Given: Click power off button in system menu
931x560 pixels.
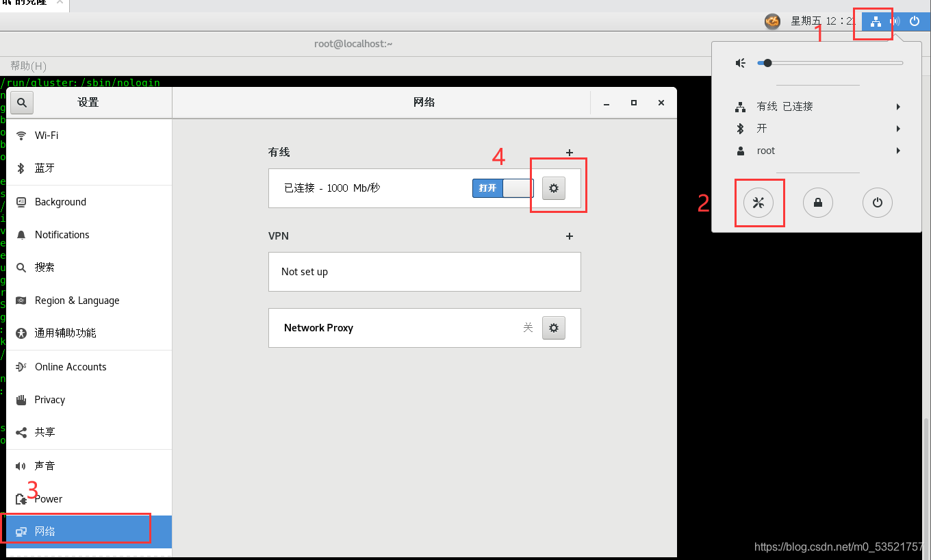Looking at the screenshot, I should pyautogui.click(x=878, y=203).
